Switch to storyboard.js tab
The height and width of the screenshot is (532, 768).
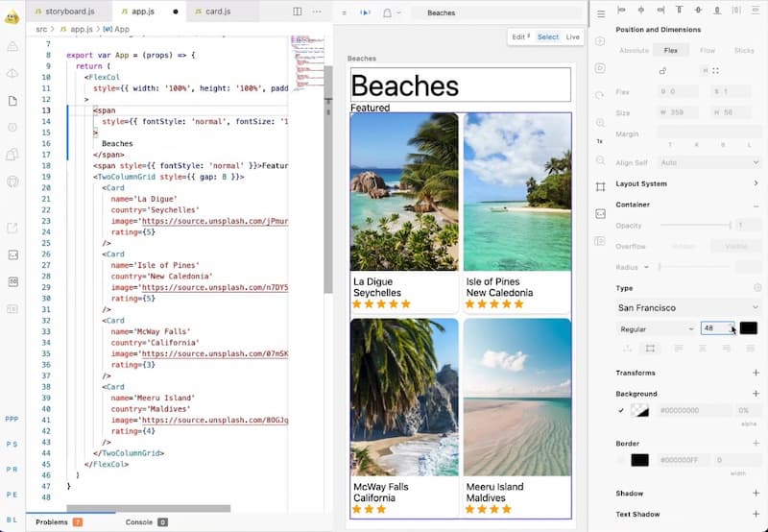tap(69, 12)
